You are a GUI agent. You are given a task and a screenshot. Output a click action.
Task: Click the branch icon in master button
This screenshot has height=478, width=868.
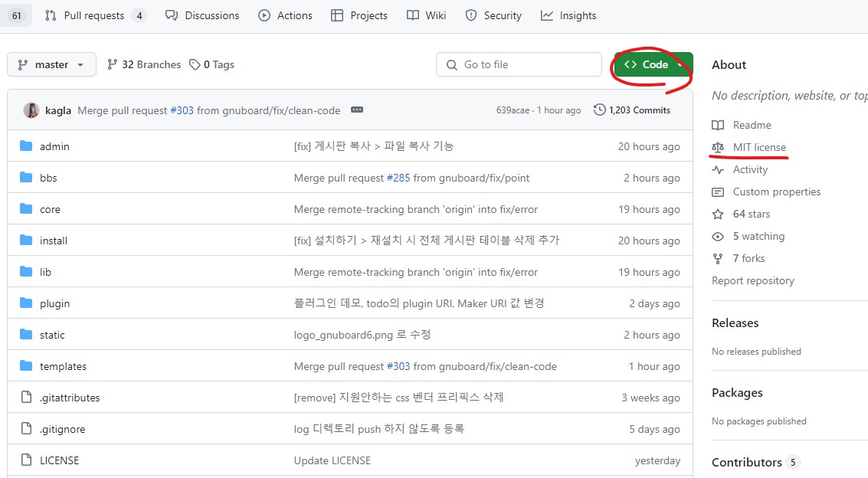(23, 64)
